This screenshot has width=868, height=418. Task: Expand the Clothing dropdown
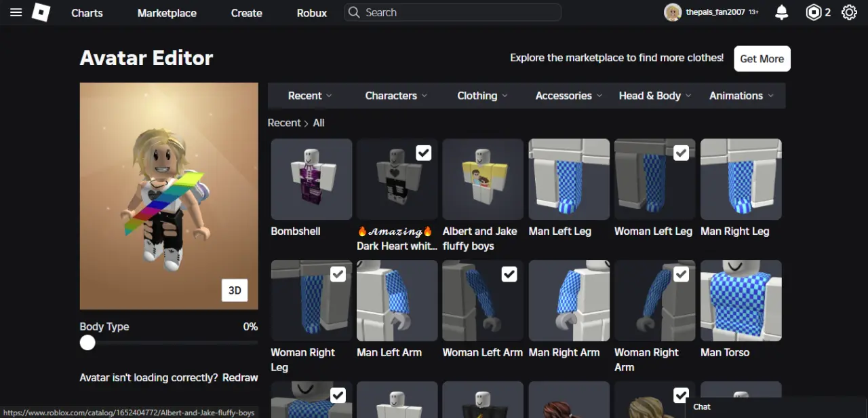pyautogui.click(x=482, y=96)
